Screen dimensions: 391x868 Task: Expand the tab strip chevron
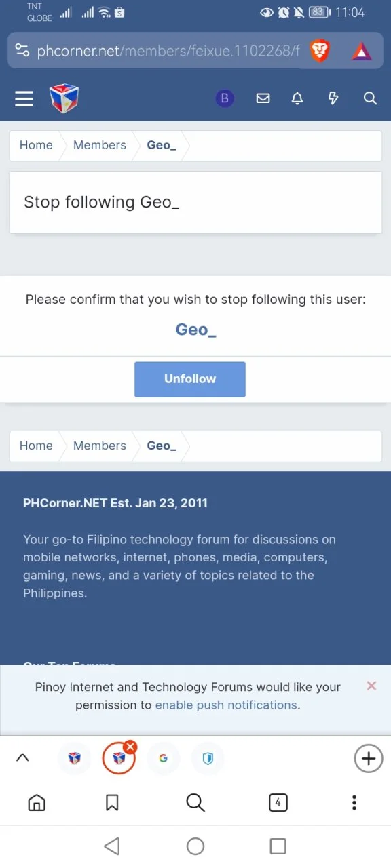pyautogui.click(x=22, y=758)
